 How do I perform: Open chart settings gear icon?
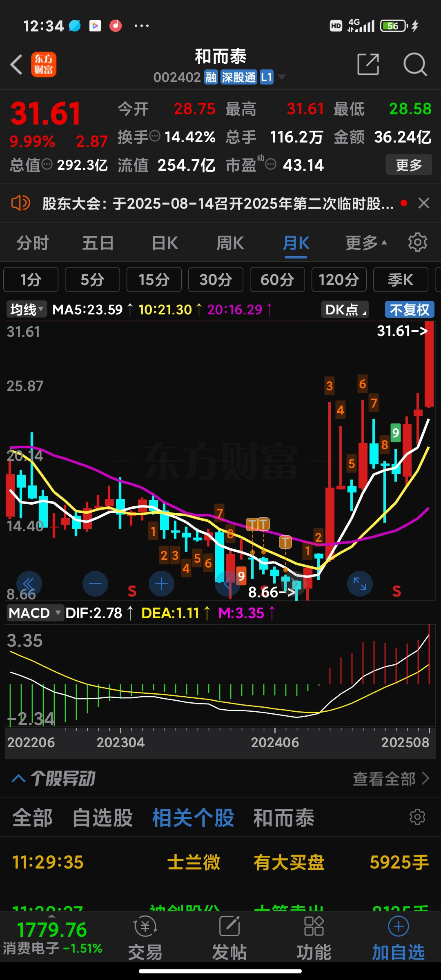pyautogui.click(x=417, y=243)
